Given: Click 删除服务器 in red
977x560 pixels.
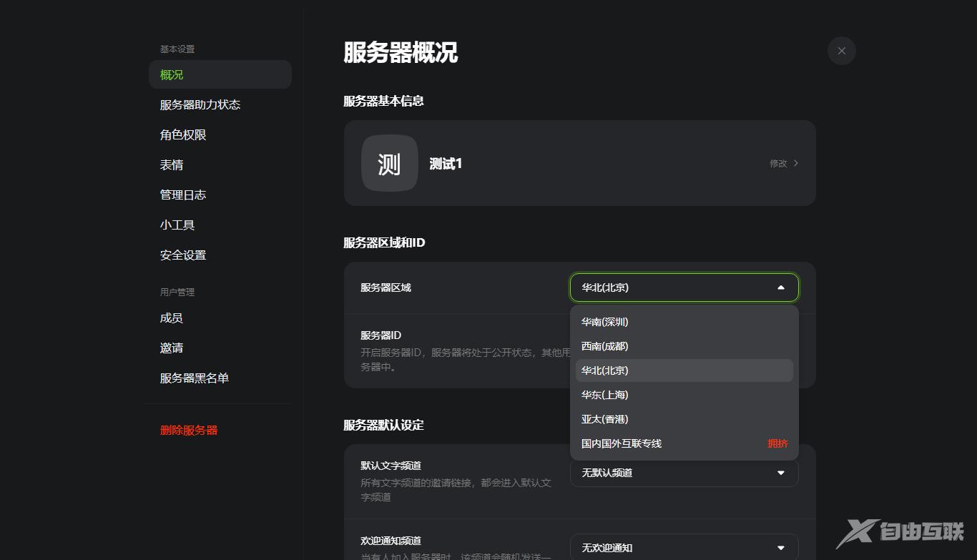Looking at the screenshot, I should (189, 430).
